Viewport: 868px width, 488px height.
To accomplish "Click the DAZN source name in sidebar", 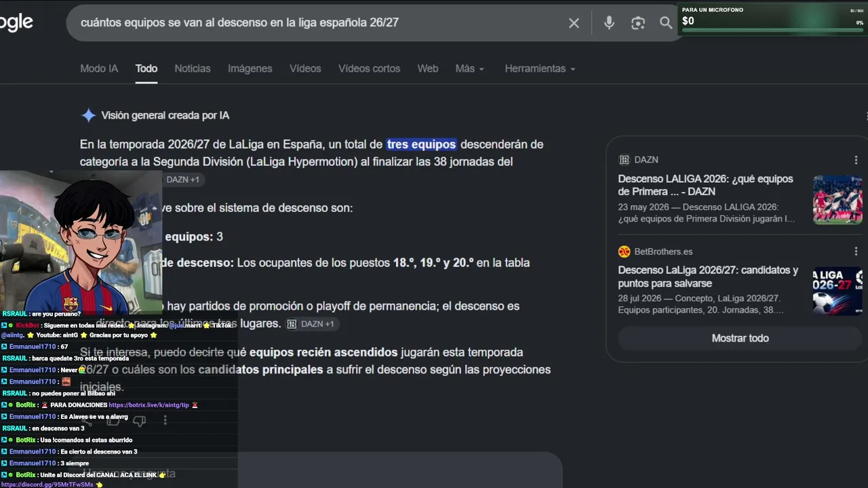I will coord(646,160).
